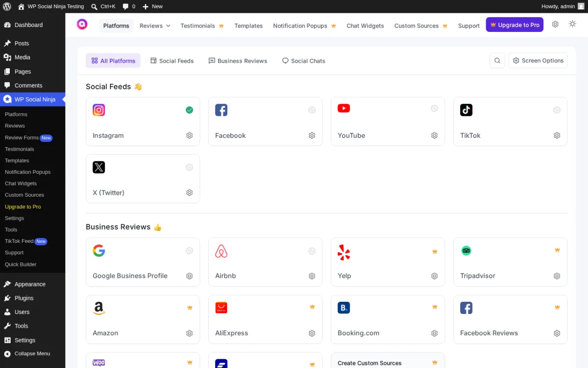Open Booking.com settings gear icon

point(435,333)
